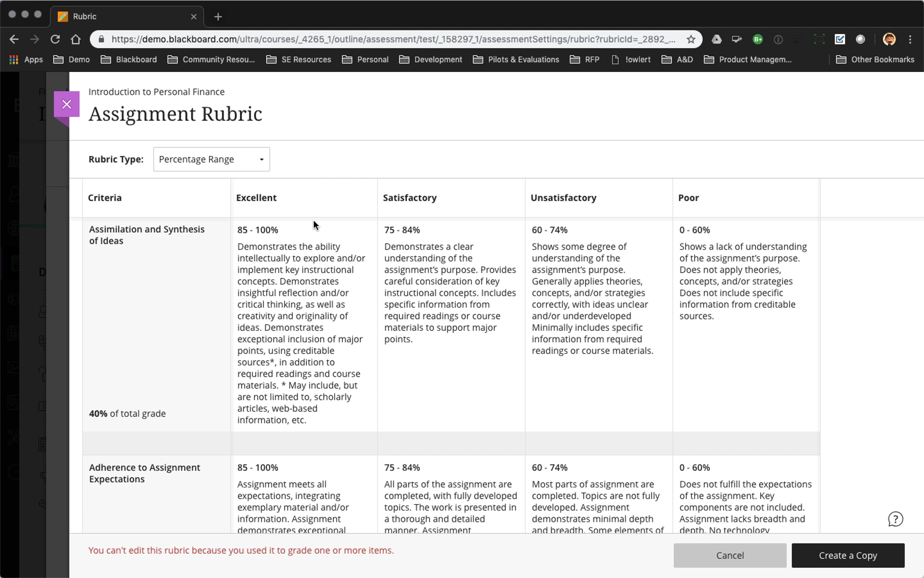Open the help question mark icon
Screen dimensions: 924x578
(x=896, y=519)
